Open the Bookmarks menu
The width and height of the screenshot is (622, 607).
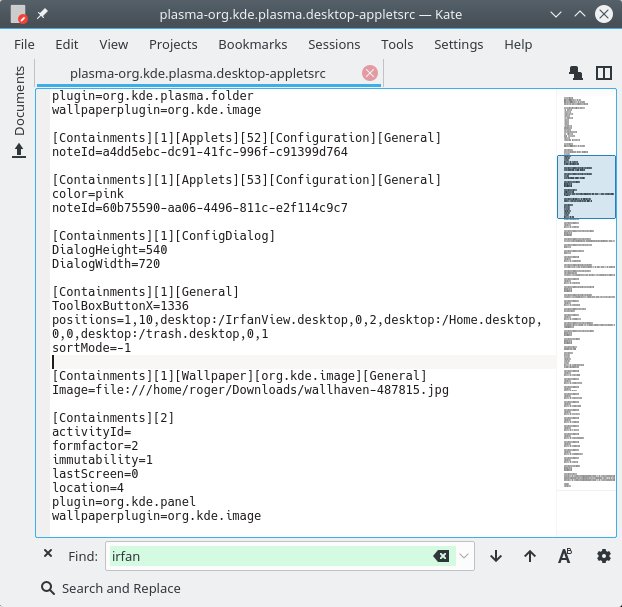tap(253, 44)
